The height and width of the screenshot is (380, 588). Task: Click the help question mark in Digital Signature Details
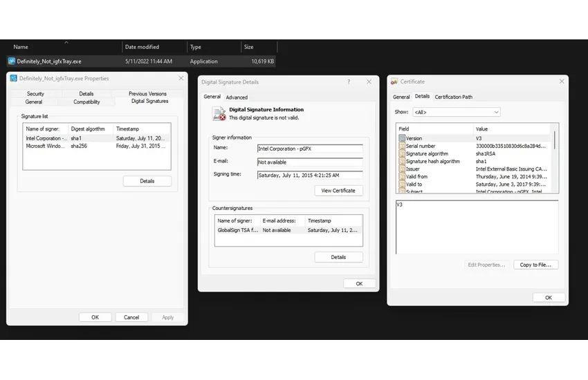(x=349, y=82)
